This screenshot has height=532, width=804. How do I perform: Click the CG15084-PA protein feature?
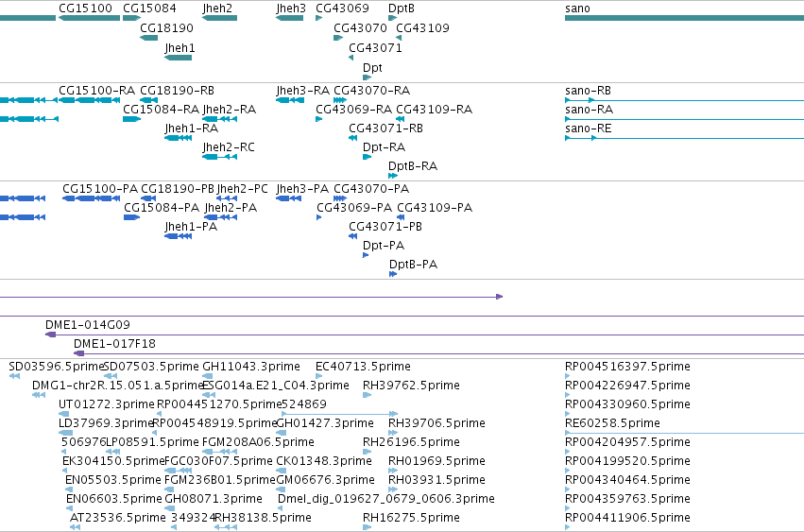click(131, 217)
